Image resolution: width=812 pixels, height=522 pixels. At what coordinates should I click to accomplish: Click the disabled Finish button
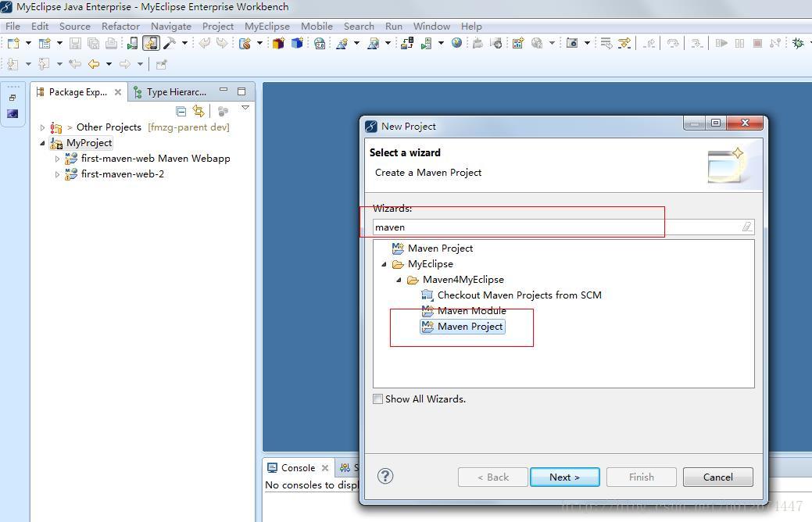pos(641,477)
